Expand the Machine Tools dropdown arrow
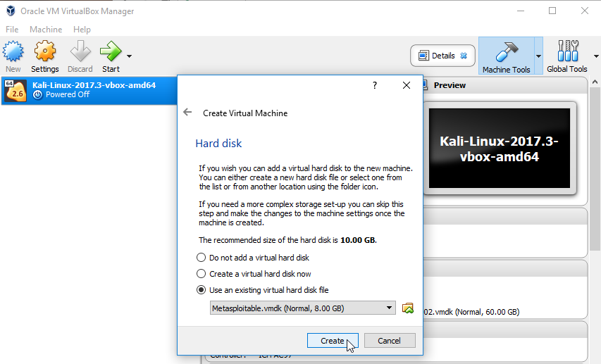601x364 pixels. (x=538, y=56)
